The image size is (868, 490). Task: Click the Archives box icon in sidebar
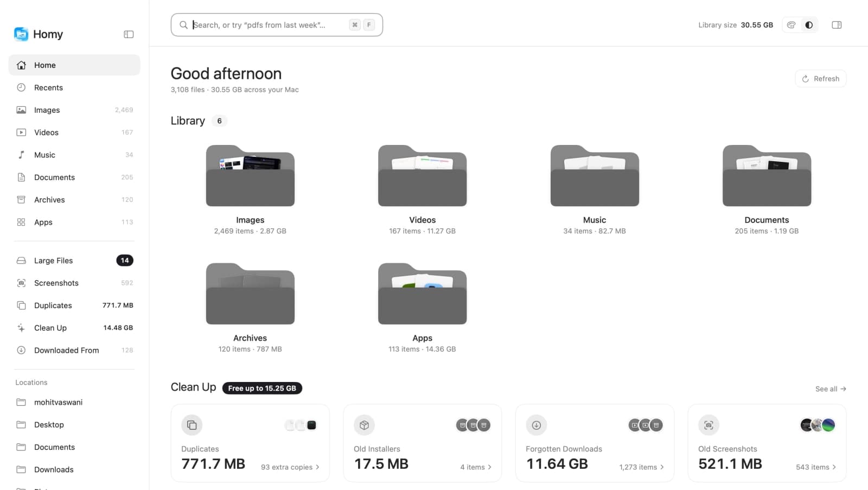[21, 200]
